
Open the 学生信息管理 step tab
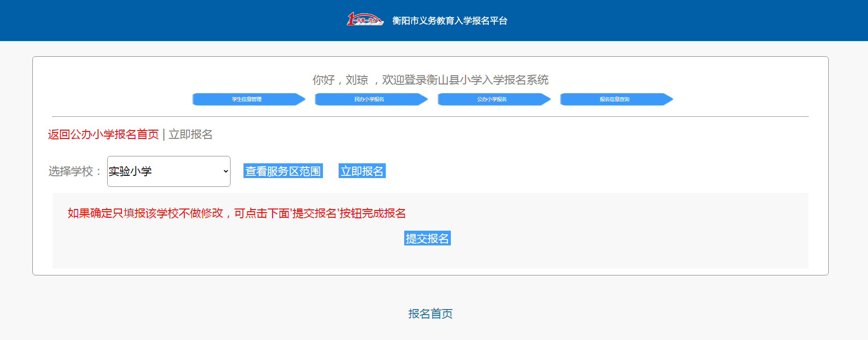[x=247, y=99]
